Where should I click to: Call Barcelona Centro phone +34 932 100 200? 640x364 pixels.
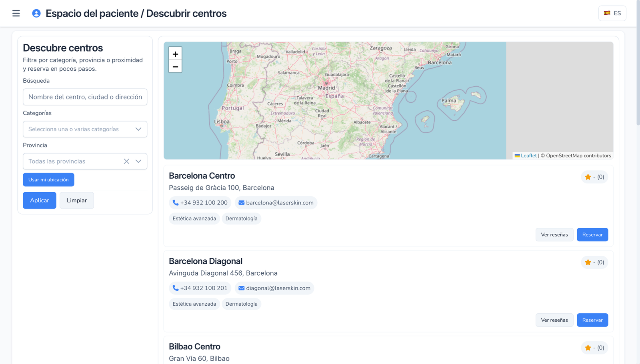[x=200, y=203]
